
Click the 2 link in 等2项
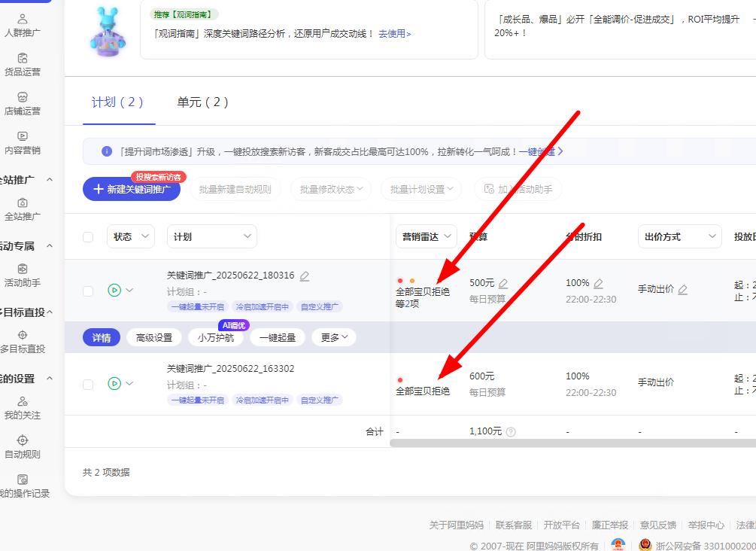(x=408, y=304)
